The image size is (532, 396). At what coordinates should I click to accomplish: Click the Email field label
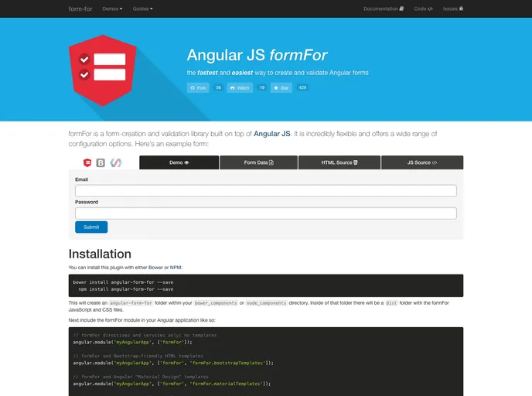click(81, 179)
